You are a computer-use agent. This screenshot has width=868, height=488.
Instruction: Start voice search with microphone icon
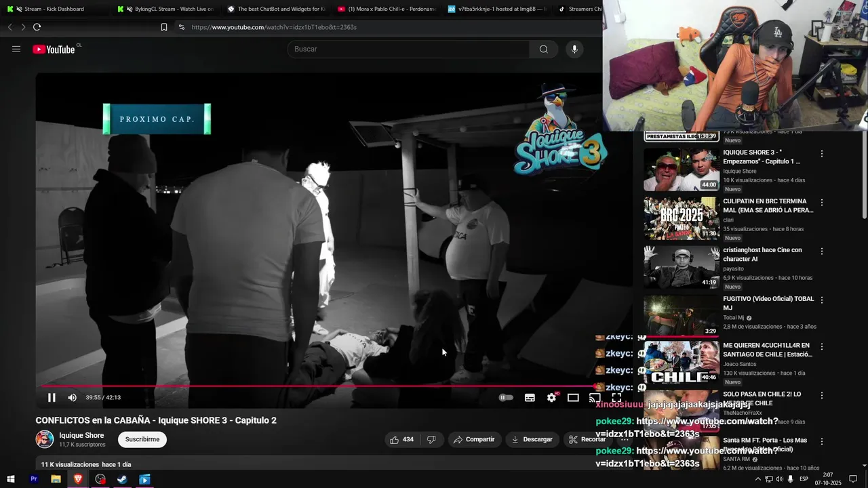click(574, 49)
